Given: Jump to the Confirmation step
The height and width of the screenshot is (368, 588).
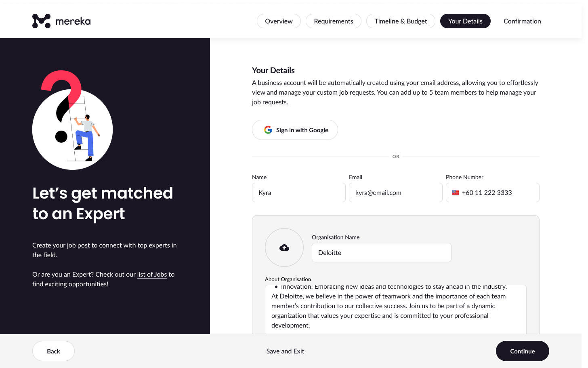Looking at the screenshot, I should 522,21.
